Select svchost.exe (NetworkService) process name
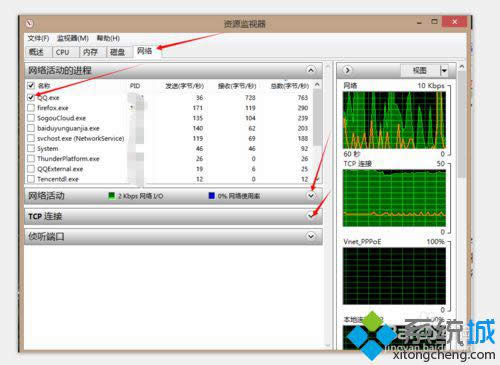The image size is (500, 365). point(81,138)
